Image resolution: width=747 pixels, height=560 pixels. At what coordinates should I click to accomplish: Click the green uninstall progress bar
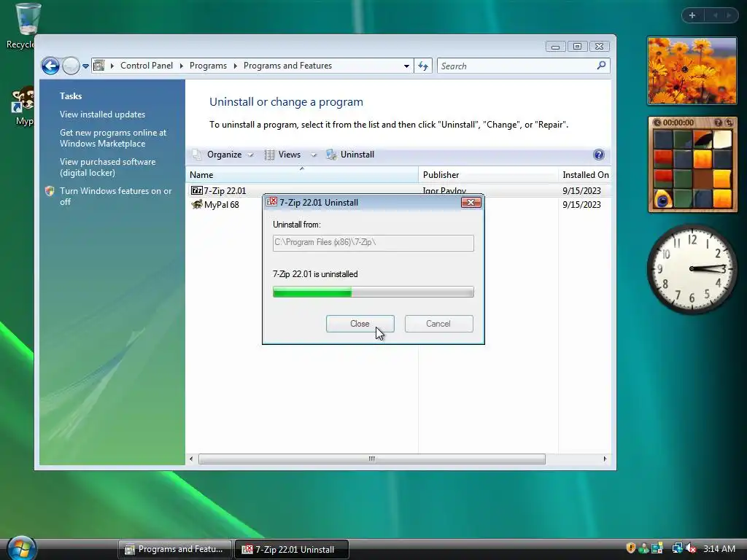click(x=373, y=292)
